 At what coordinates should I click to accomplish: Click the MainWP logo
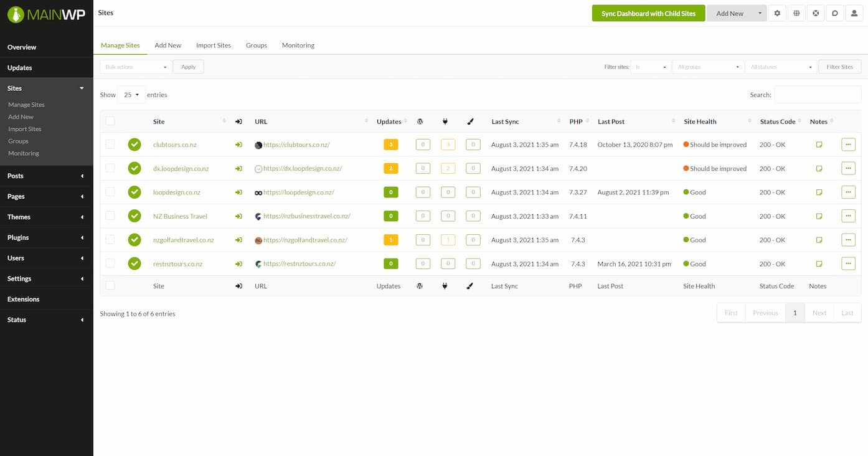[46, 14]
